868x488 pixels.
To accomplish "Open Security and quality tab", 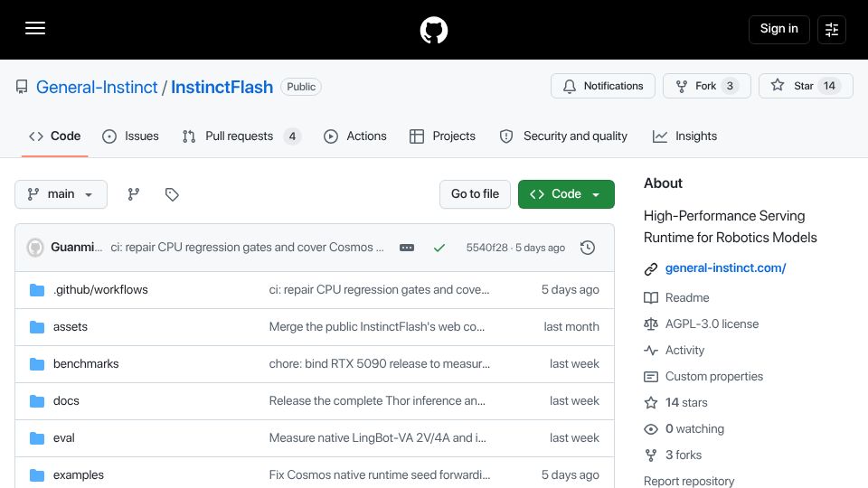I will click(x=563, y=136).
